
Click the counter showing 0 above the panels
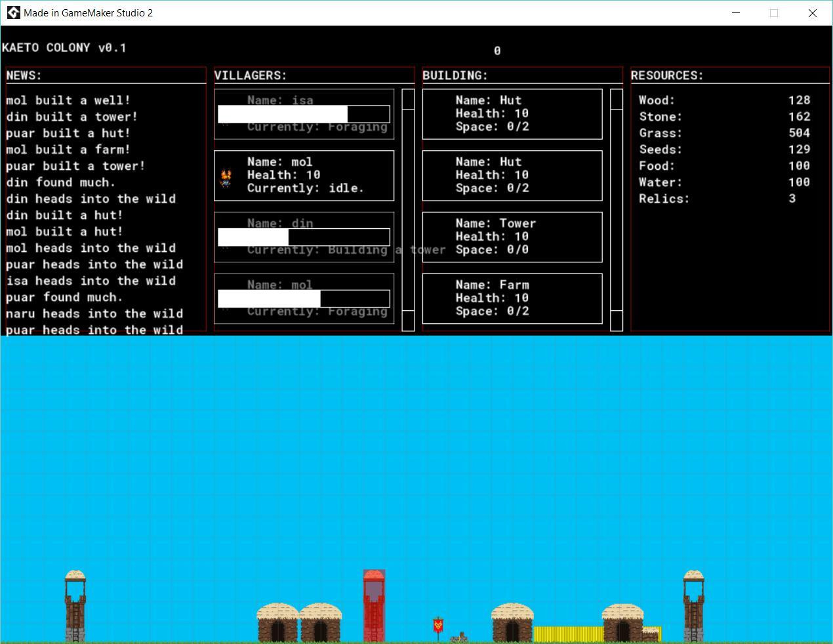click(497, 50)
